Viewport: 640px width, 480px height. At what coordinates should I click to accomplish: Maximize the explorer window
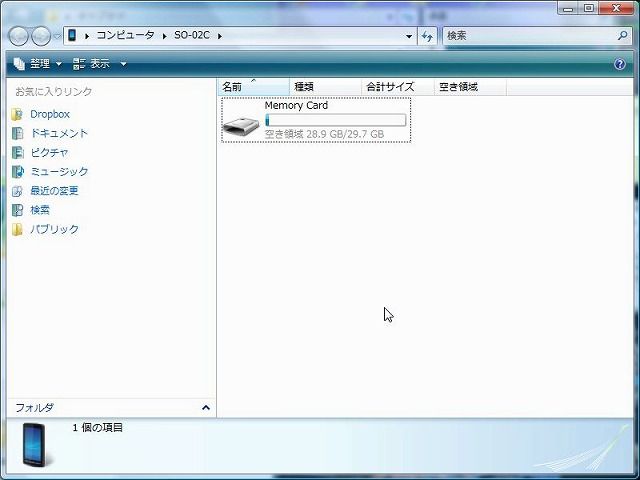[x=589, y=8]
